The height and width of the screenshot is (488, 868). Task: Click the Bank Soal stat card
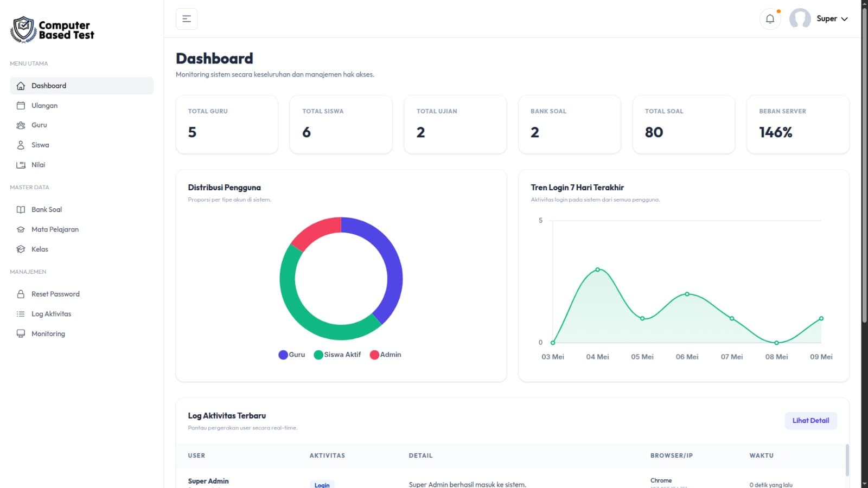pos(570,125)
